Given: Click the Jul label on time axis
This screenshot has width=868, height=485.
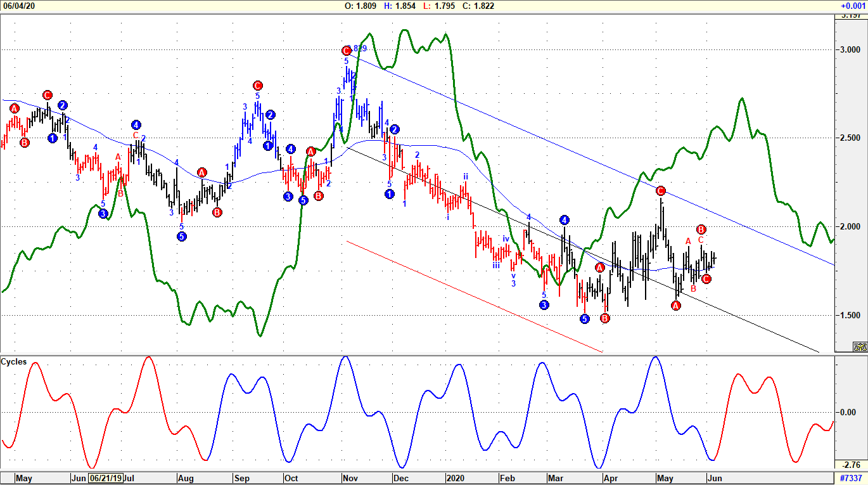Looking at the screenshot, I should [x=127, y=478].
